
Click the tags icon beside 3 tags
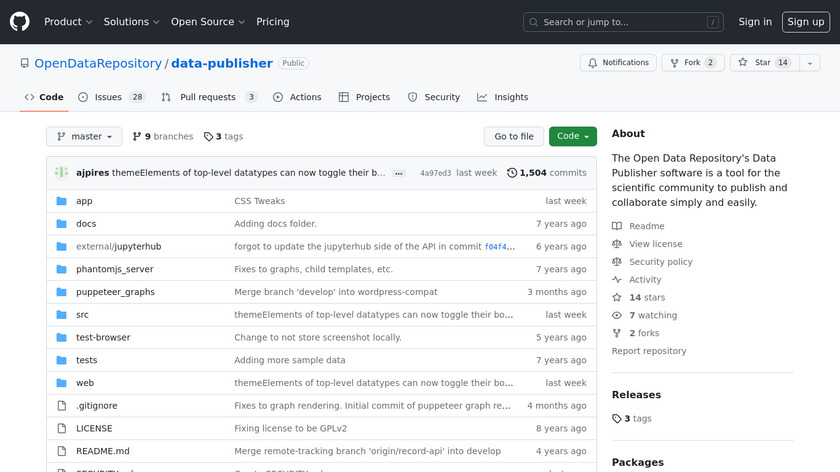pyautogui.click(x=208, y=137)
